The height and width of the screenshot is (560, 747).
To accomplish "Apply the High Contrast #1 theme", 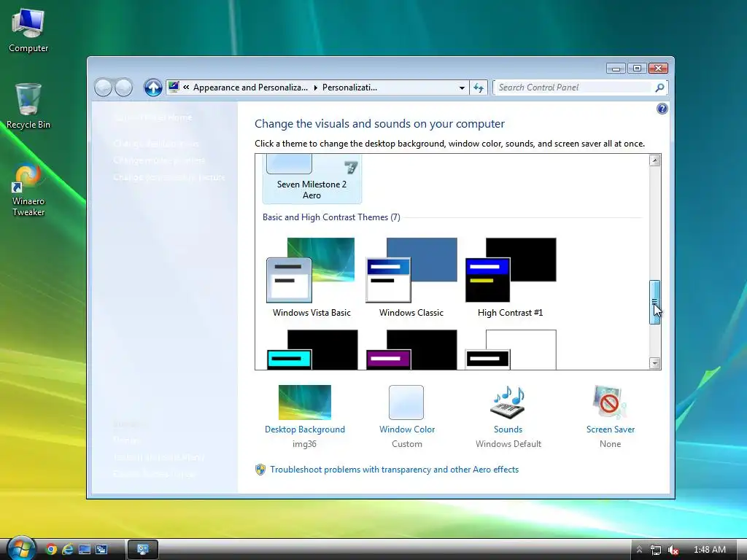I will click(510, 278).
